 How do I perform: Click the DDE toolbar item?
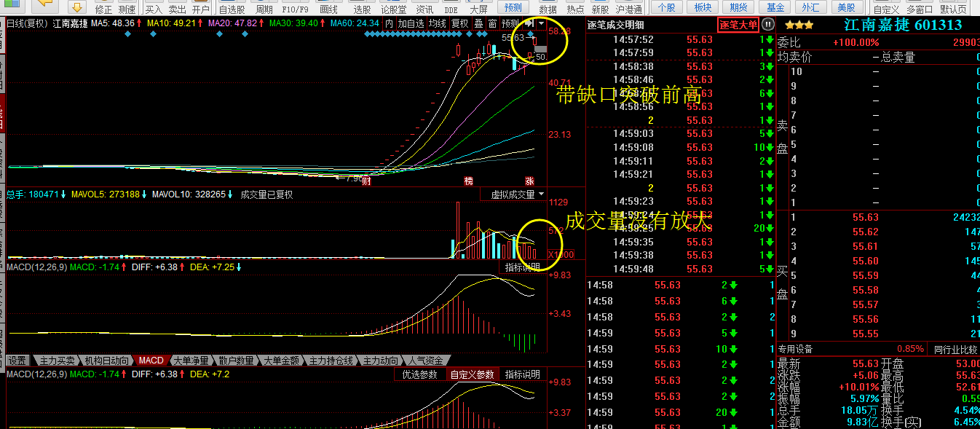[x=451, y=9]
